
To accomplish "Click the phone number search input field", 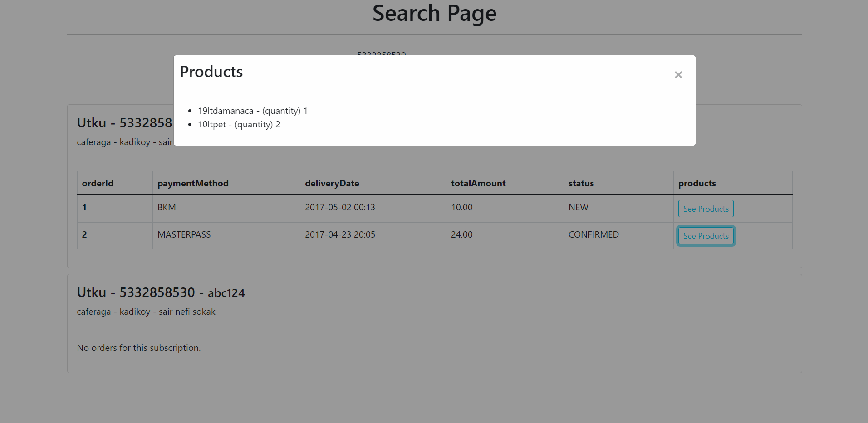I will coord(434,52).
